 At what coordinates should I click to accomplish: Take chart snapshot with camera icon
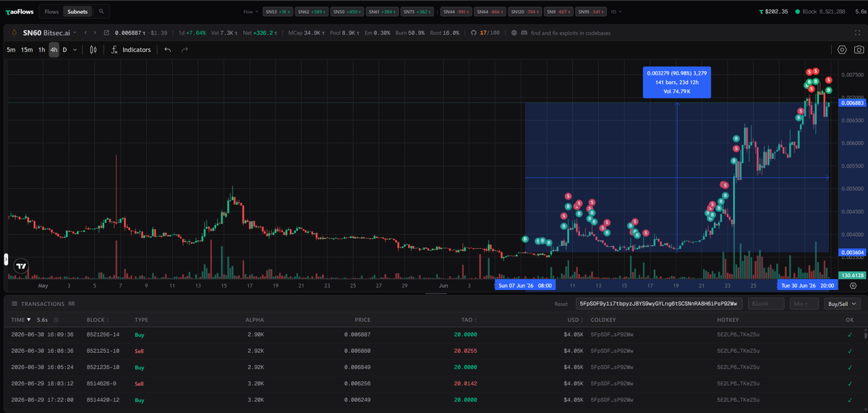(859, 50)
